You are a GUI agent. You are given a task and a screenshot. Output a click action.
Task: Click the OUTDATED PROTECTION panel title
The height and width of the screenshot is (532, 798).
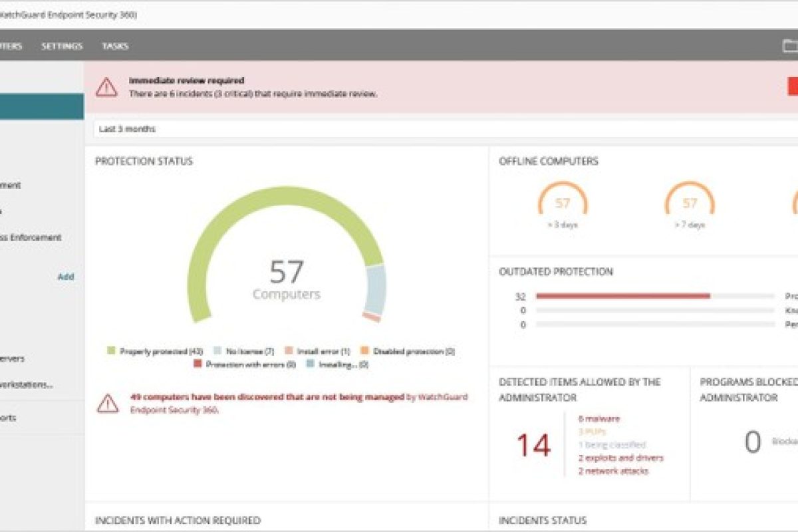pyautogui.click(x=556, y=271)
